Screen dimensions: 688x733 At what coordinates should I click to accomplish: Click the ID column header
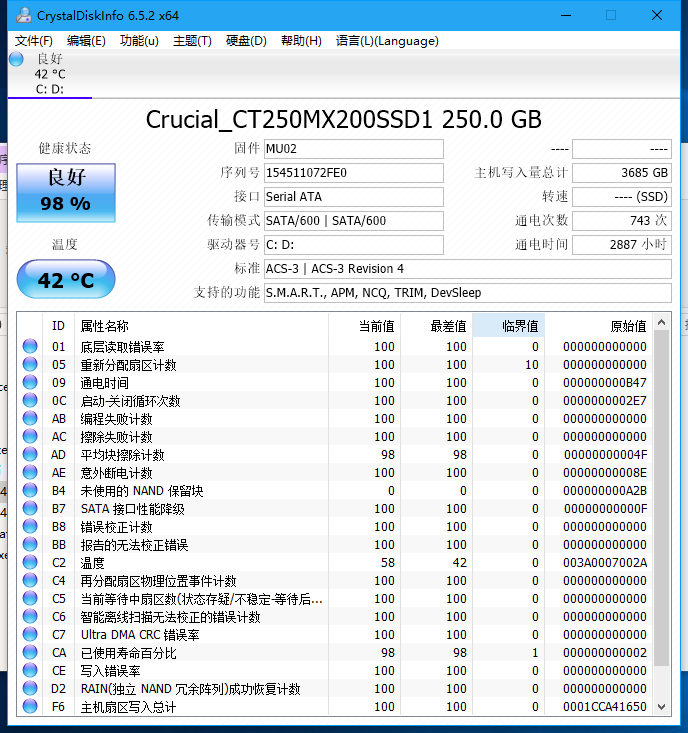58,326
